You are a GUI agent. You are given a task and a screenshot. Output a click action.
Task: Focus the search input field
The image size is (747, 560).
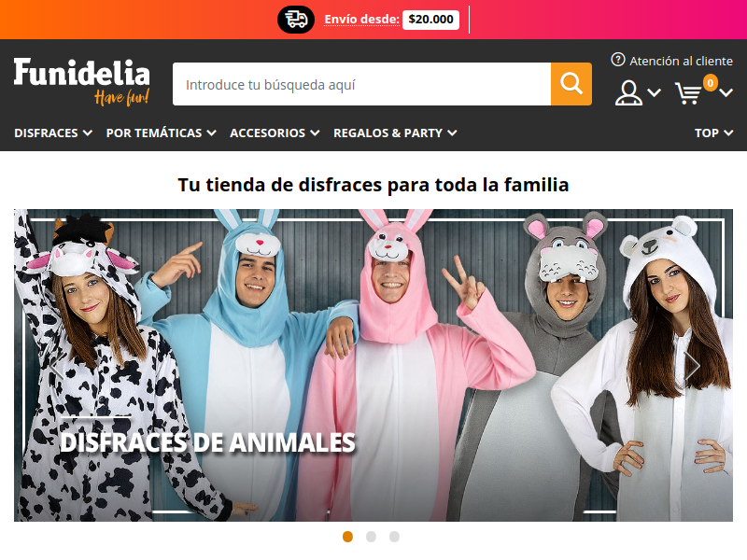point(361,84)
